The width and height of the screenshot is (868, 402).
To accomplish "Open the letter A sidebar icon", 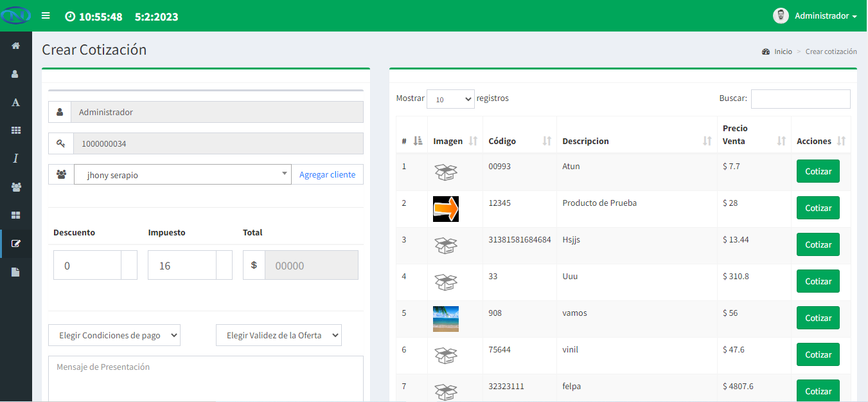I will pos(15,102).
